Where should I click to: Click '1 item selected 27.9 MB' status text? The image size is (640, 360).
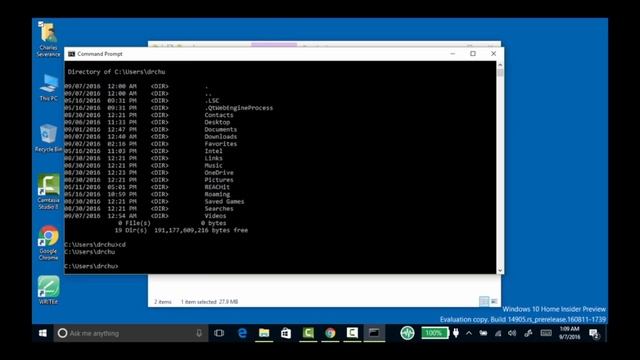coord(209,302)
